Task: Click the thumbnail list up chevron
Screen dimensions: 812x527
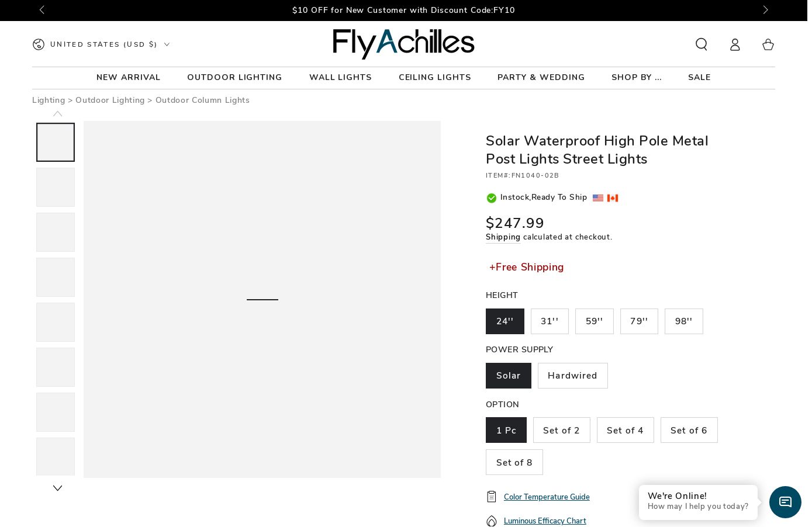Action: tap(57, 114)
